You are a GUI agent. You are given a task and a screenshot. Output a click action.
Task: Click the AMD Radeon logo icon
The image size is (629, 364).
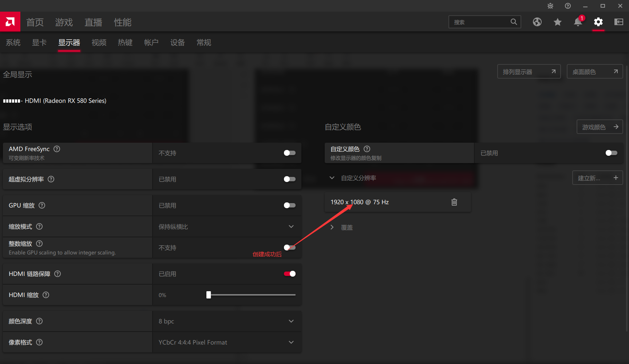coord(10,21)
